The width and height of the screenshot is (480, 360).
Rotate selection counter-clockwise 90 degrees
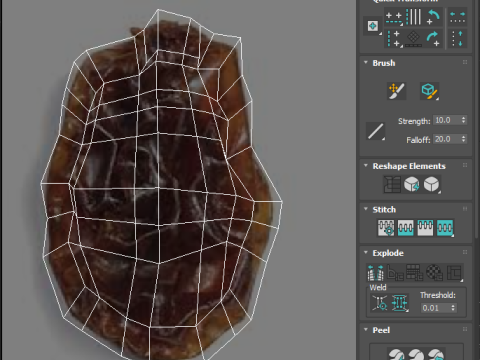pos(433,17)
